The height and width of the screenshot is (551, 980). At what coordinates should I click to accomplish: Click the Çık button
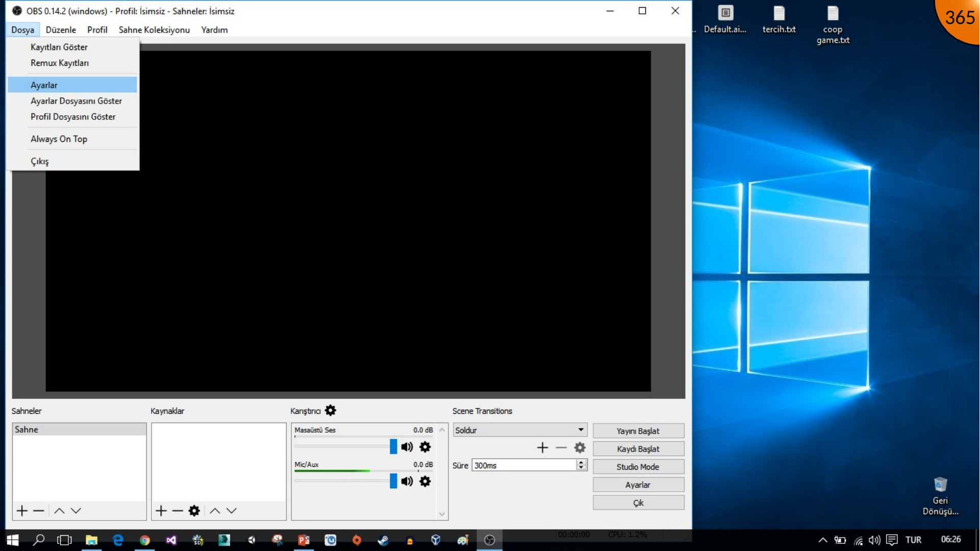[x=638, y=503]
